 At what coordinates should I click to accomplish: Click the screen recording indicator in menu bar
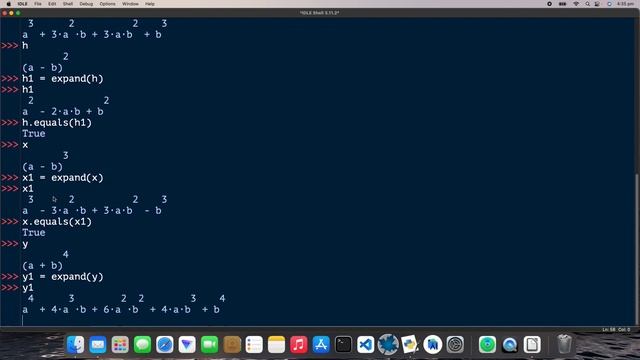(549, 4)
